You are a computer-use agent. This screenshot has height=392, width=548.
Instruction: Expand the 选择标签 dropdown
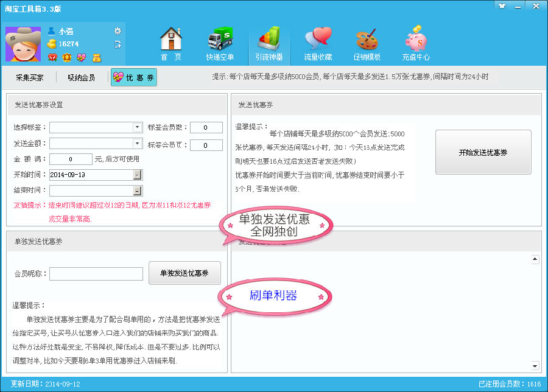(138, 127)
